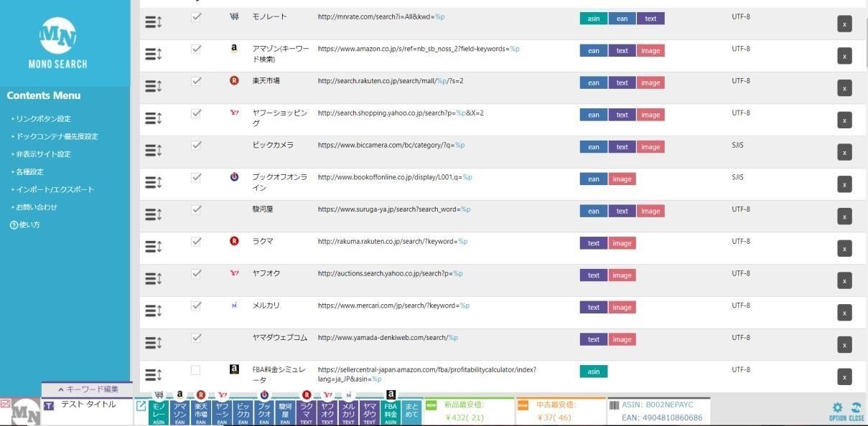Image resolution: width=868 pixels, height=426 pixels.
Task: Toggle the checkbox for アマゾン(キーワード検索)
Action: point(195,49)
